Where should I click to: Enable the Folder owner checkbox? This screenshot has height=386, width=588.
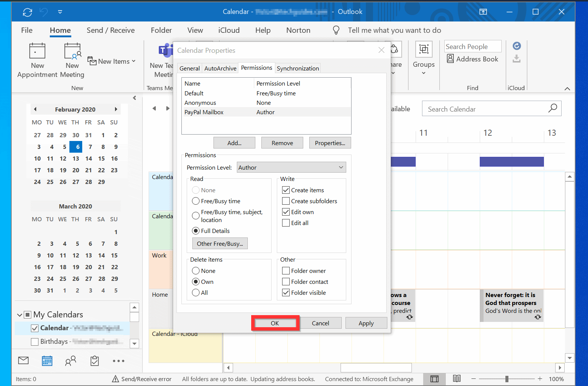tap(286, 271)
